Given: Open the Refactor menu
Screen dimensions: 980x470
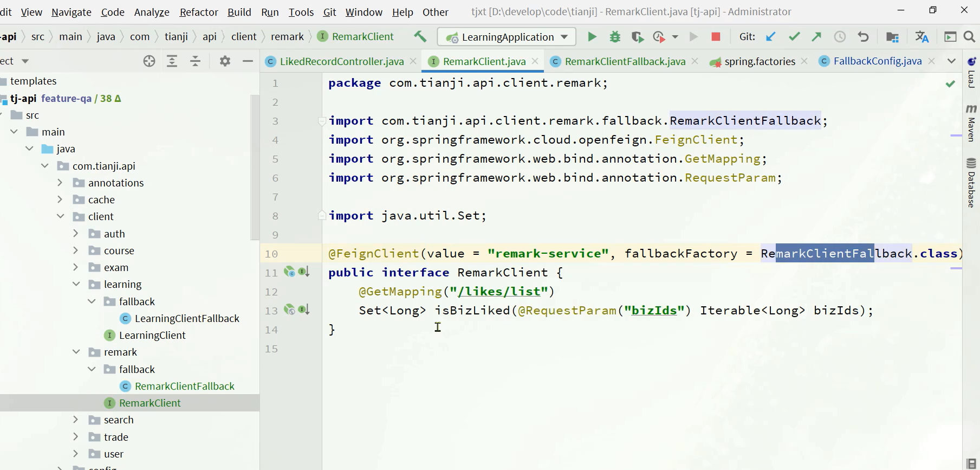Looking at the screenshot, I should tap(199, 12).
